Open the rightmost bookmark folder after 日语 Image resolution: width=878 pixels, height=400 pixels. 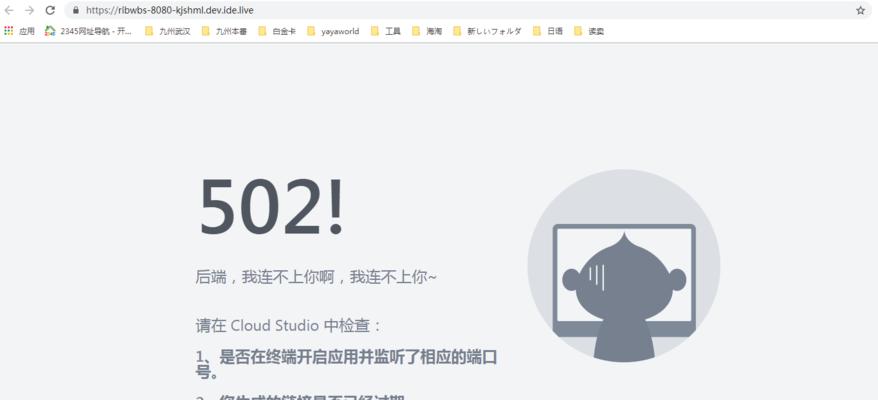(x=589, y=31)
